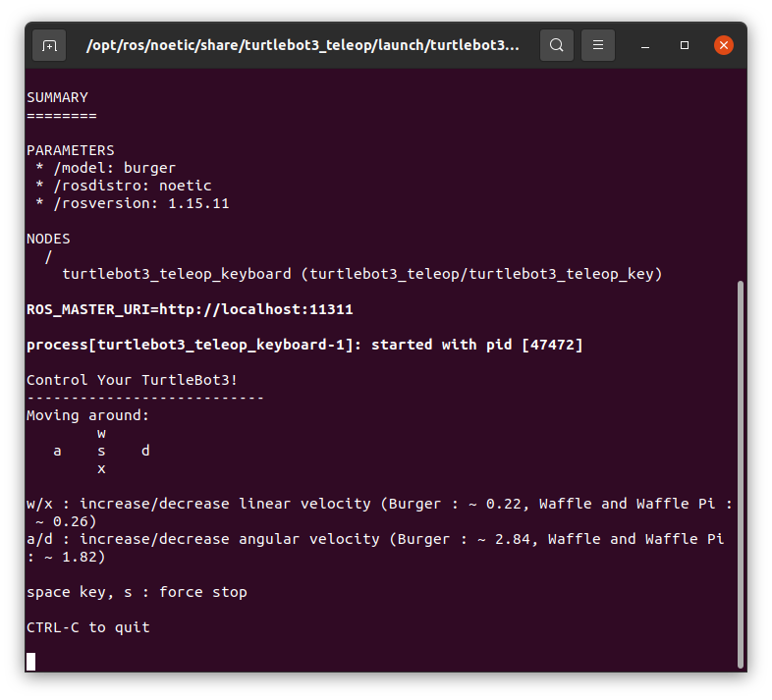Click the NODES heading
The image size is (772, 700).
tap(48, 239)
